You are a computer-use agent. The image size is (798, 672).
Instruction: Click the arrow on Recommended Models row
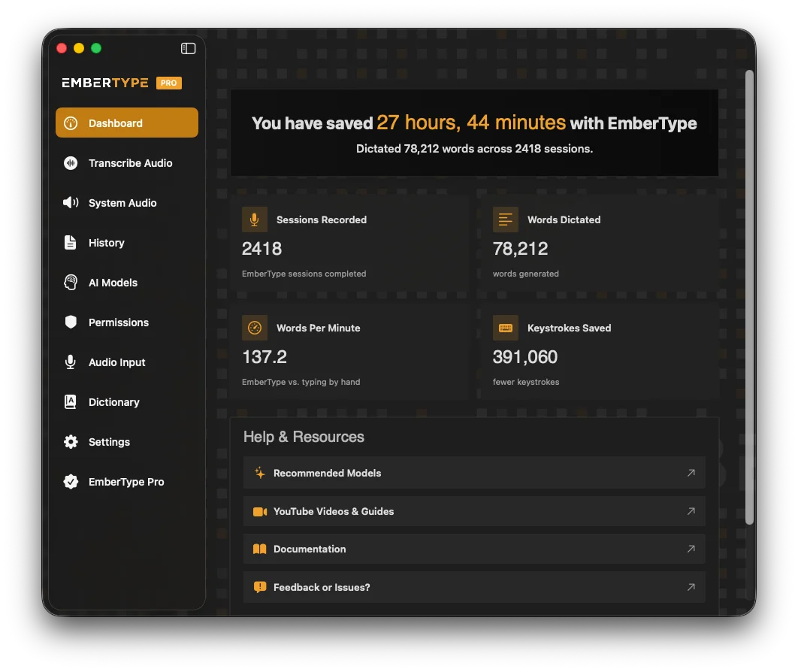pyautogui.click(x=691, y=473)
